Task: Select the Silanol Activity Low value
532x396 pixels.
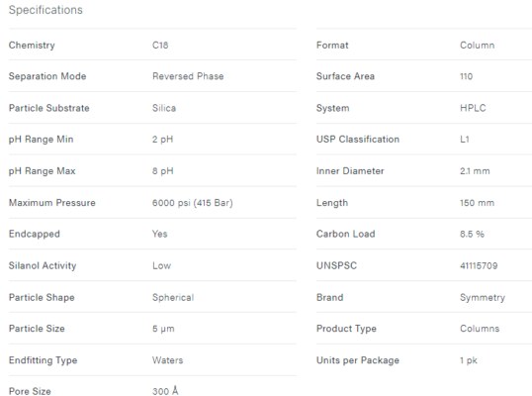Action: click(161, 265)
